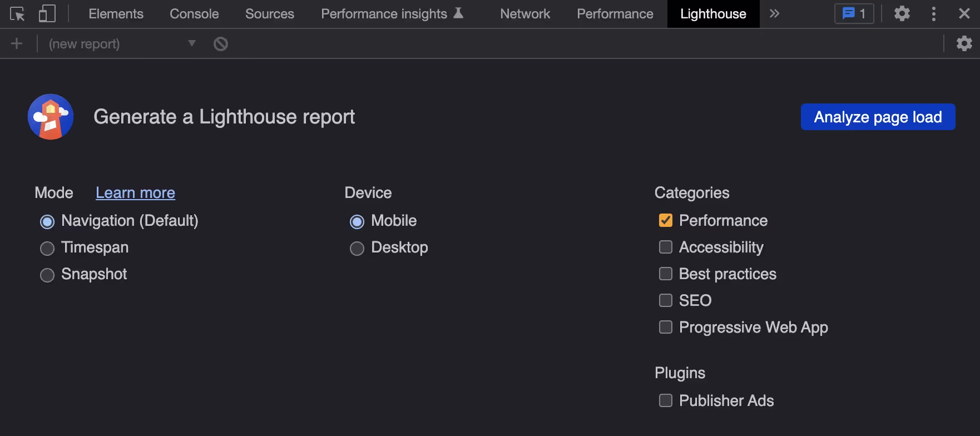The height and width of the screenshot is (436, 980).
Task: Activate the inspect element picker icon
Action: coord(17,14)
